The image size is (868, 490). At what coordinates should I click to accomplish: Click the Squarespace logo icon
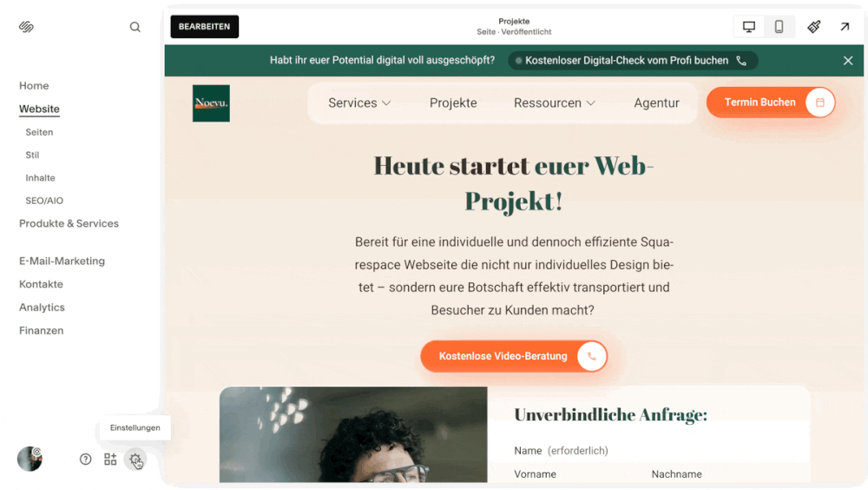(x=26, y=27)
